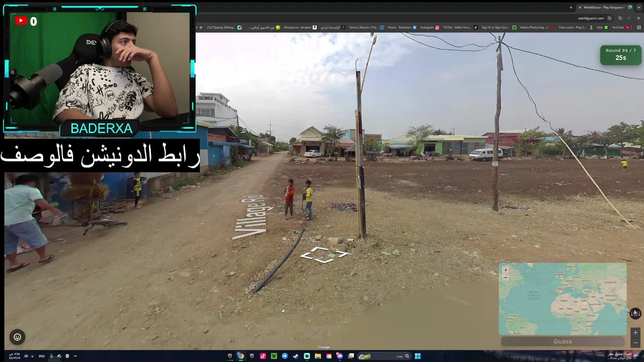Click the Village Rd street label
This screenshot has height=362, width=644.
coord(249,217)
